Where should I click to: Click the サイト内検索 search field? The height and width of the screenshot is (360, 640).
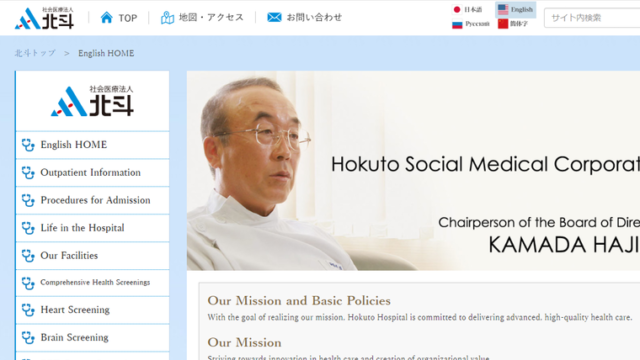pyautogui.click(x=592, y=18)
